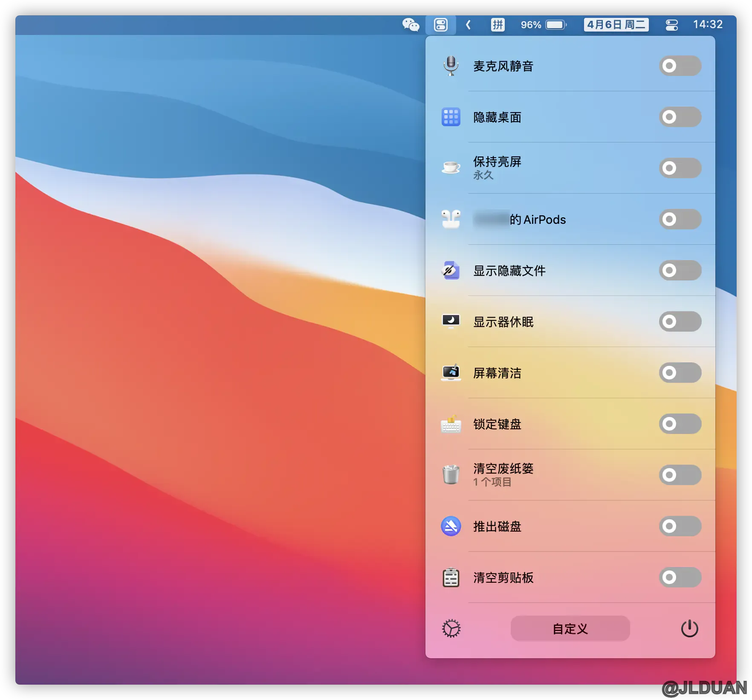Click the eject disk icon
Viewport: 752px width, 700px height.
(x=451, y=526)
